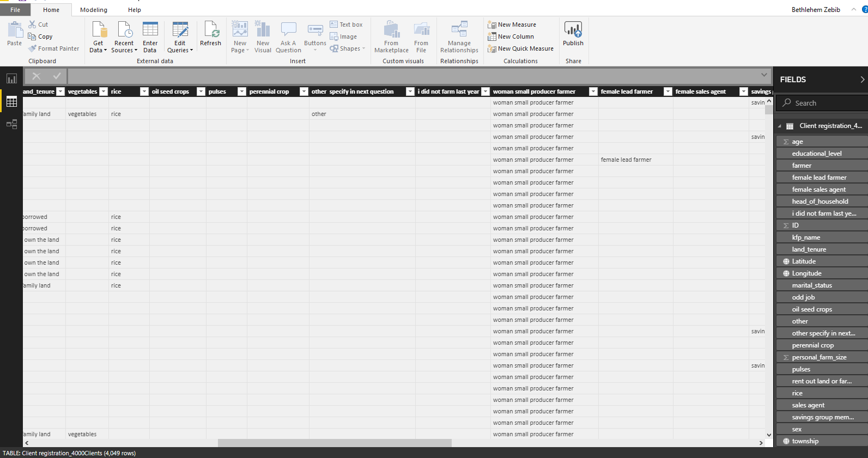Viewport: 868px width, 458px height.
Task: Paste from clipboard
Action: (x=15, y=34)
